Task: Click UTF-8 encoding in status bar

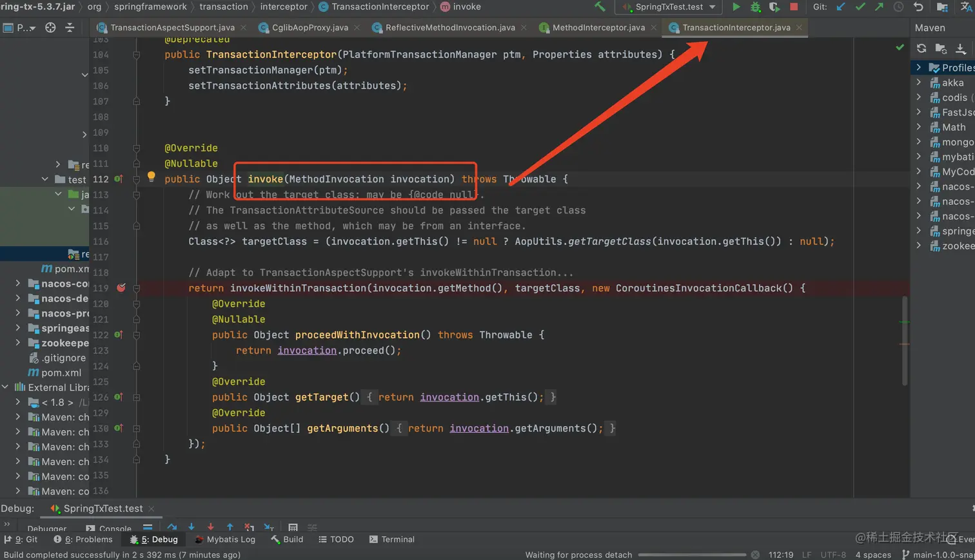Action: point(833,555)
